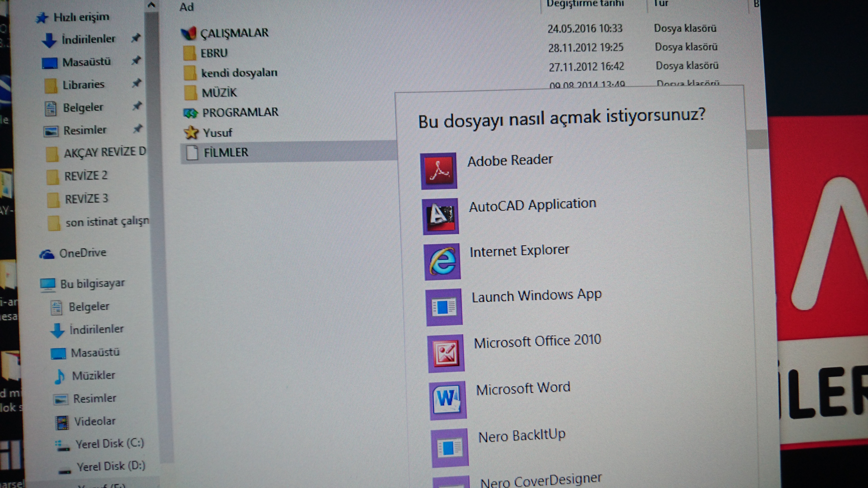Image resolution: width=868 pixels, height=488 pixels.
Task: Open the ÇALIŞMALAR folder
Action: click(x=234, y=33)
